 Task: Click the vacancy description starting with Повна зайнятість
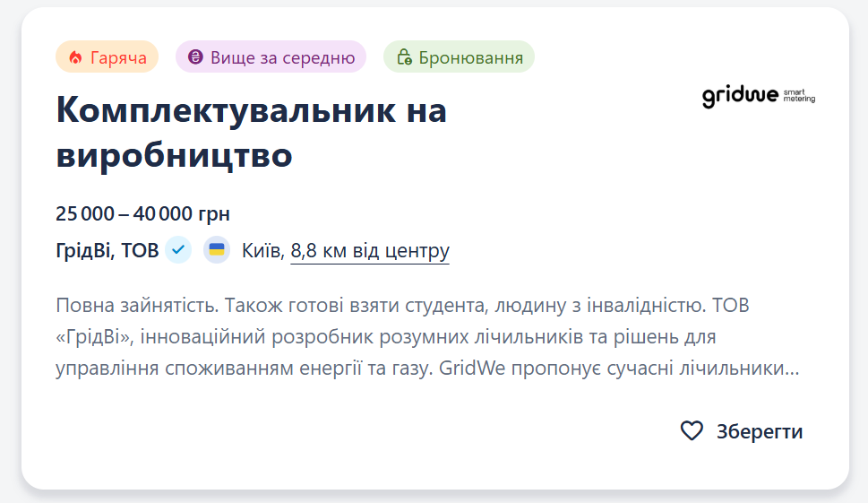(402, 305)
